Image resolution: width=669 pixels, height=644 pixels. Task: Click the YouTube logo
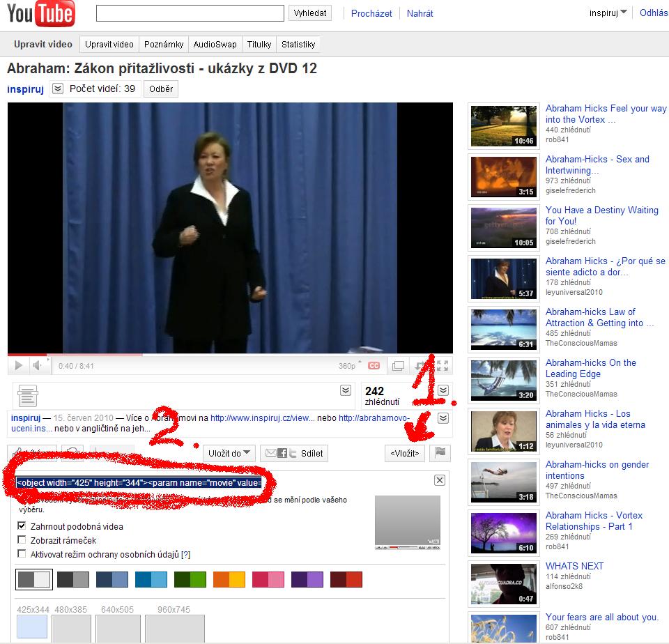tap(41, 13)
